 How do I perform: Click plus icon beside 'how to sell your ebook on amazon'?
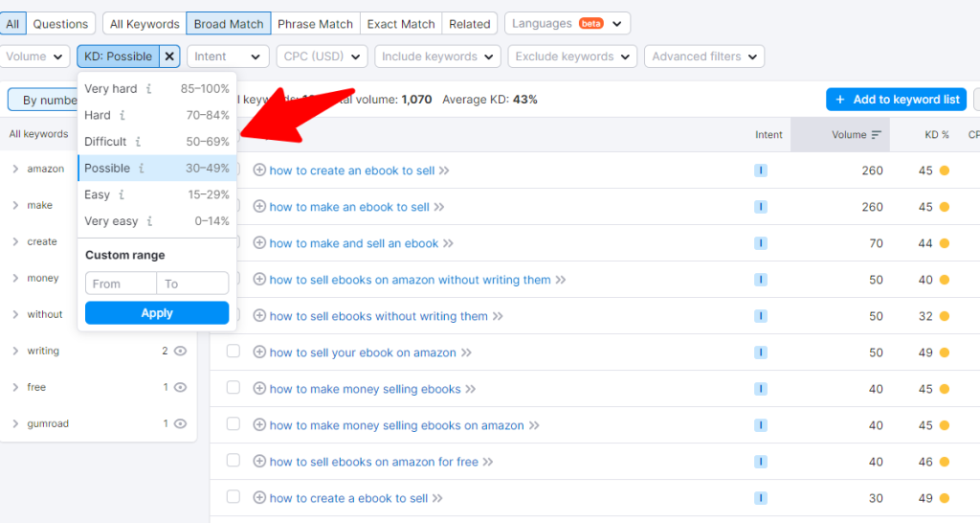(259, 352)
